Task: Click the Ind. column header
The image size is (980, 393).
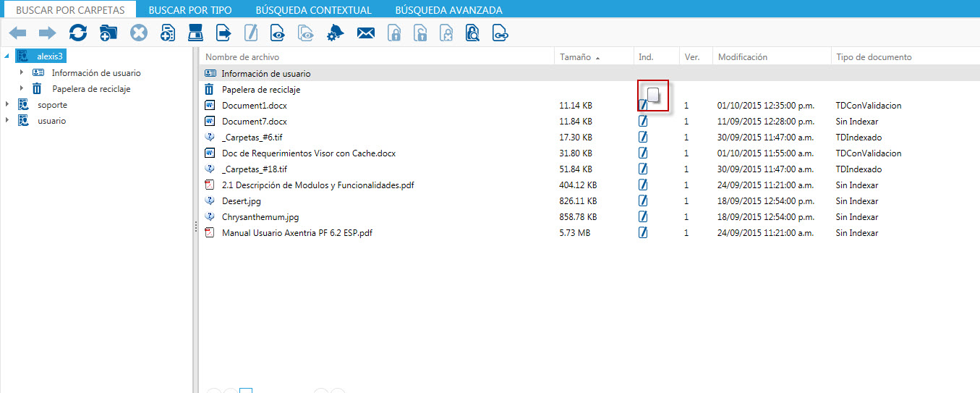Action: [646, 56]
